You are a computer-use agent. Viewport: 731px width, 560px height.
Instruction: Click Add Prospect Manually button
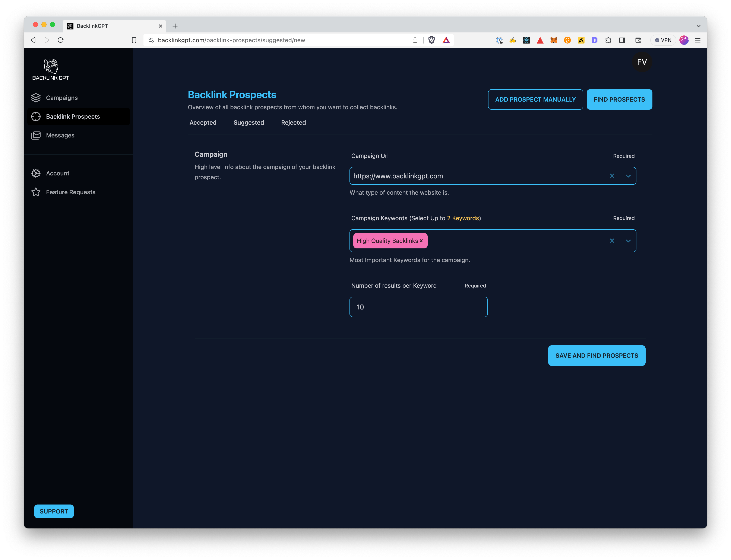pos(535,99)
